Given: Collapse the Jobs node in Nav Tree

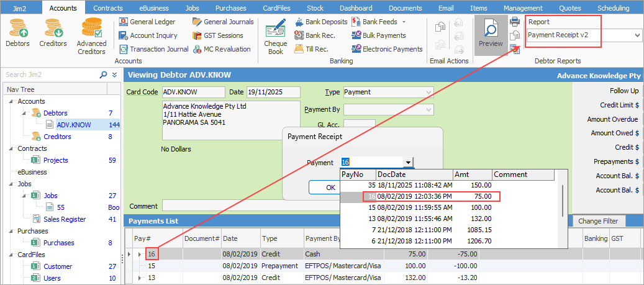Looking at the screenshot, I should [12, 184].
